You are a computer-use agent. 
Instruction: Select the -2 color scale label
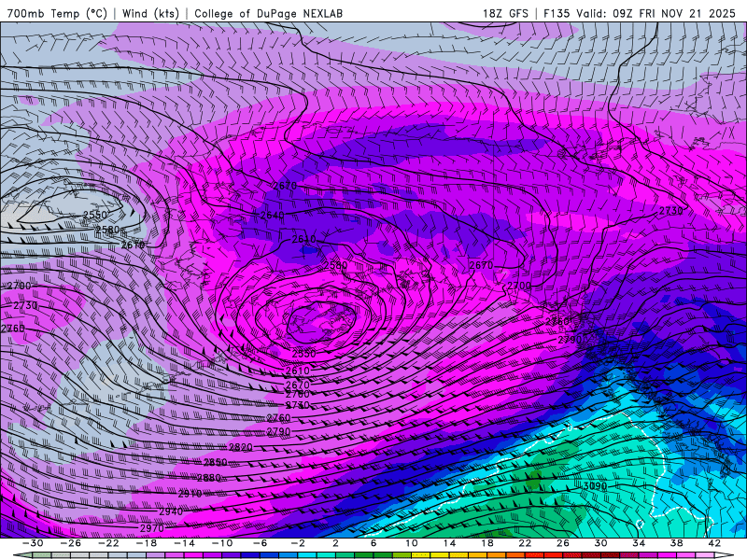pos(298,543)
